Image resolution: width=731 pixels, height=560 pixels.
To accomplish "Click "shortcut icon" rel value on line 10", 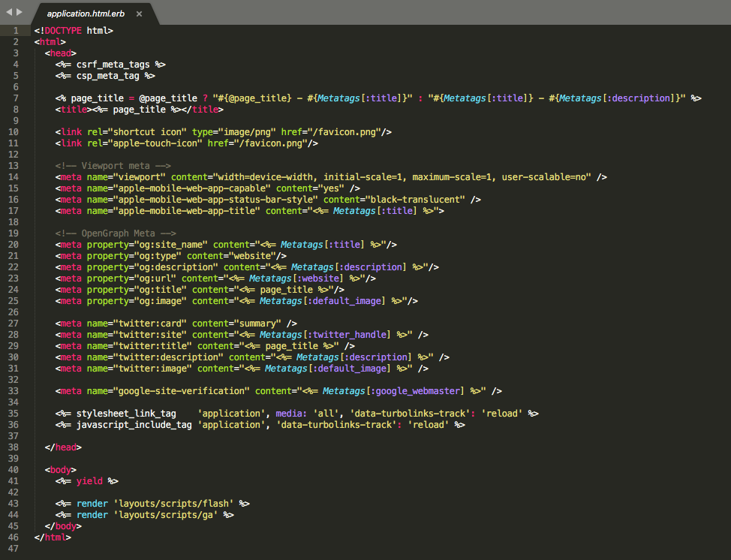I will [147, 132].
